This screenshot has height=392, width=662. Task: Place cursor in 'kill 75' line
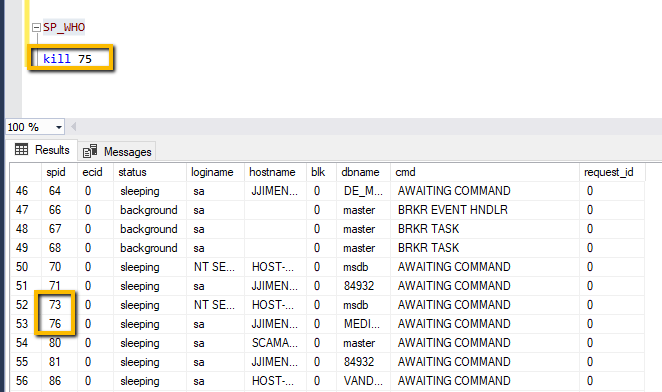pos(68,59)
